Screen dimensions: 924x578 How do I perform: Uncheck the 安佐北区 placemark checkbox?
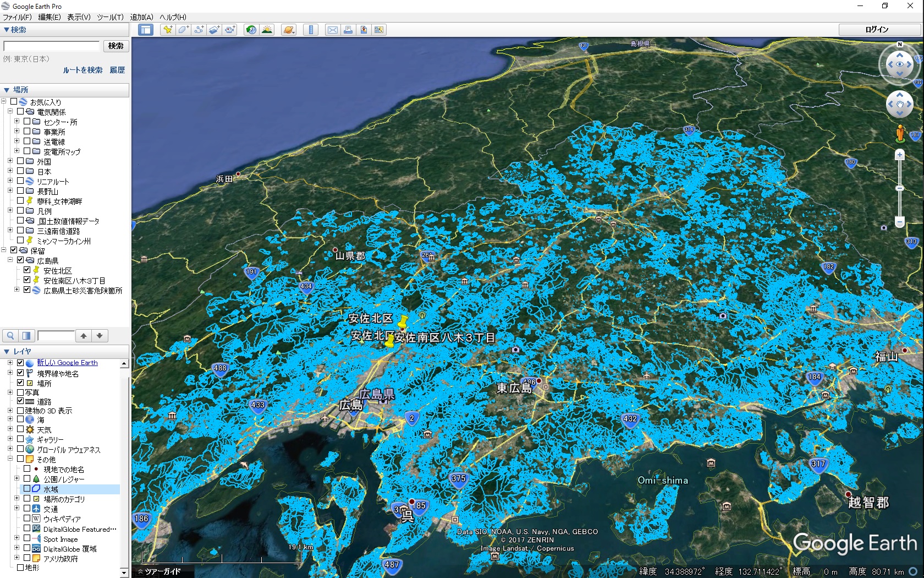27,270
